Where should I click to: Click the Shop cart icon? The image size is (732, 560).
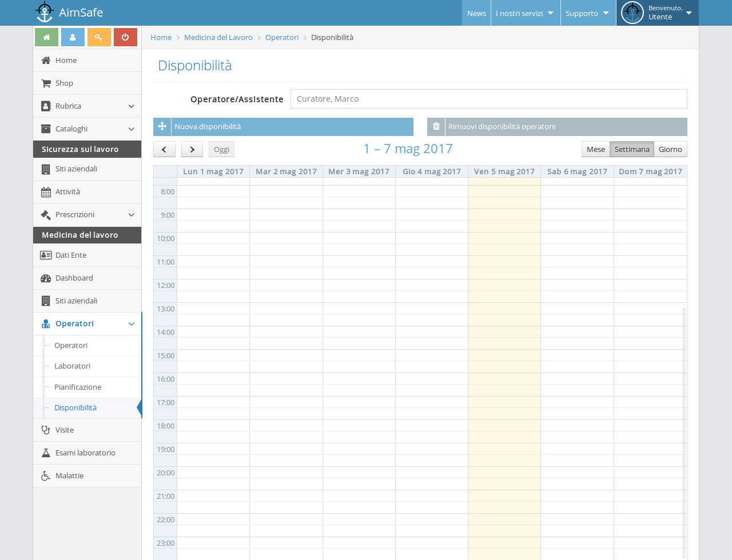tap(46, 83)
